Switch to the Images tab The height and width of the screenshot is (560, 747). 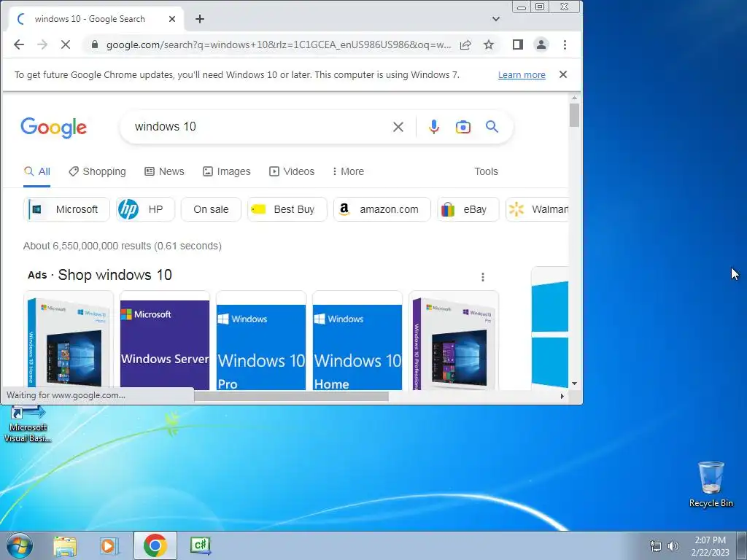click(227, 171)
